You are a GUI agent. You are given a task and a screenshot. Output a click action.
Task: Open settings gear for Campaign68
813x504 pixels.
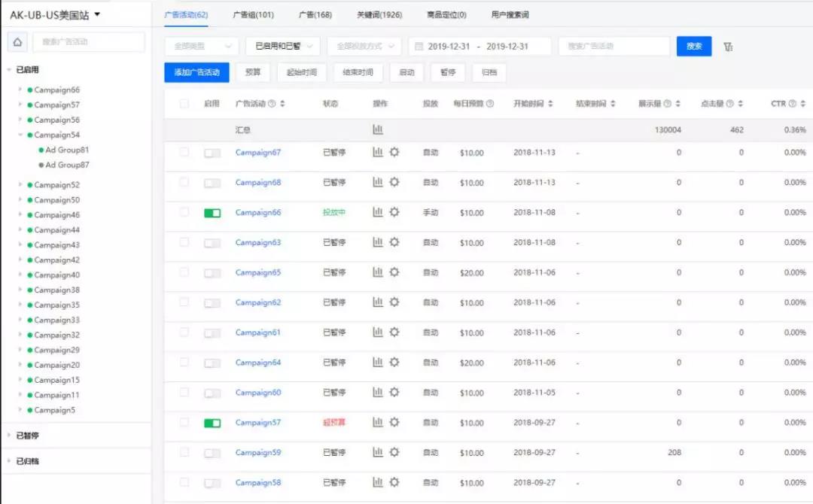[x=394, y=182]
